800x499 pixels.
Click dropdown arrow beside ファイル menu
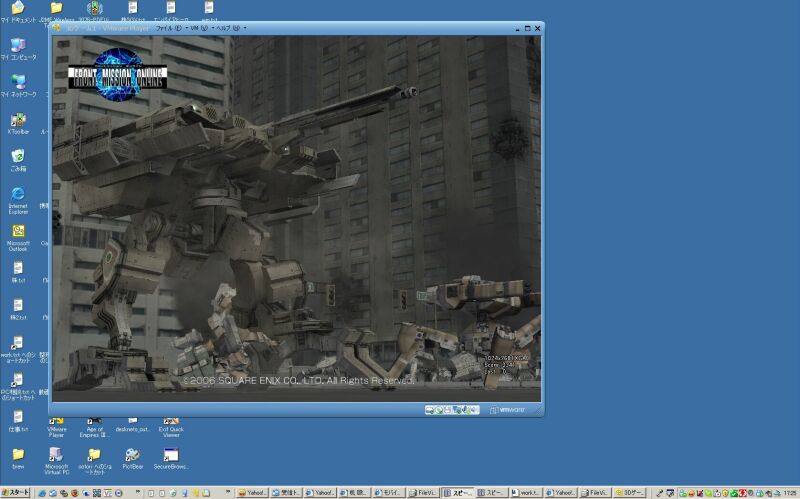tap(186, 28)
